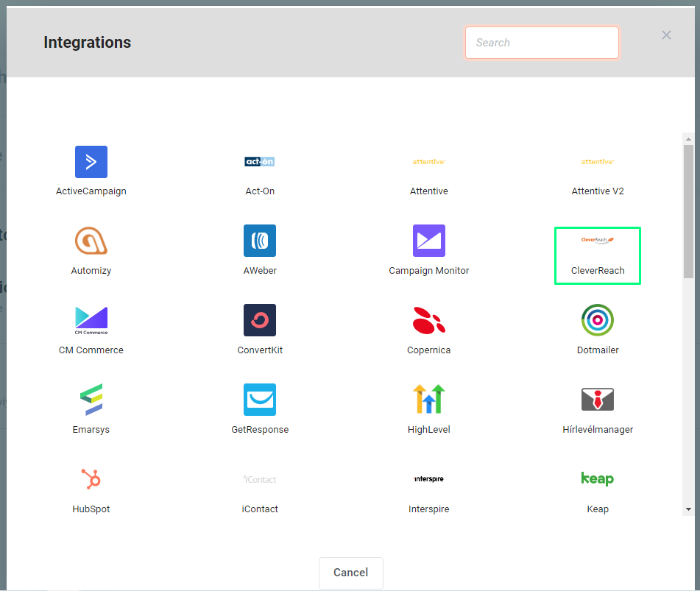Select the GetResponse envelope icon
The height and width of the screenshot is (591, 700).
(x=260, y=400)
